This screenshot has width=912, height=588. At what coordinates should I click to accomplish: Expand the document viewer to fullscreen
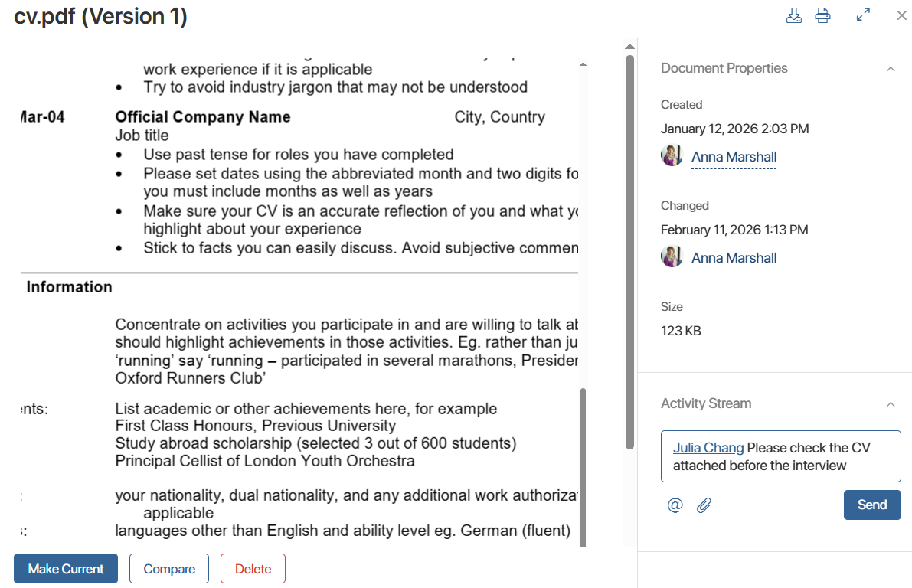click(x=863, y=15)
